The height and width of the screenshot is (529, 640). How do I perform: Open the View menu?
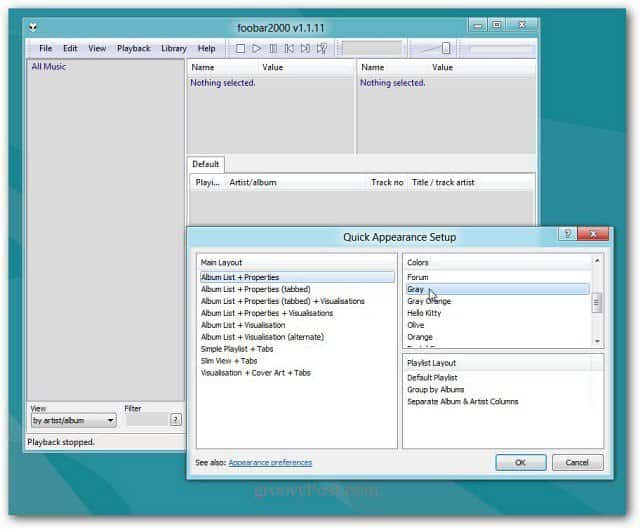click(x=97, y=48)
